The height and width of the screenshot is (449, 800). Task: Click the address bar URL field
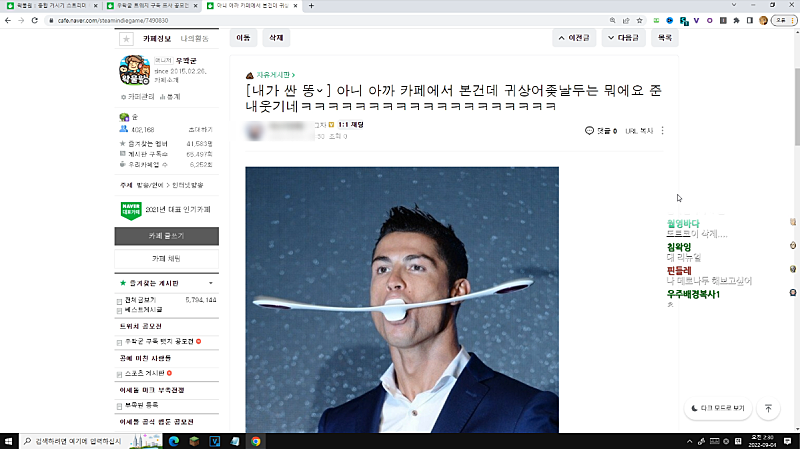point(327,20)
